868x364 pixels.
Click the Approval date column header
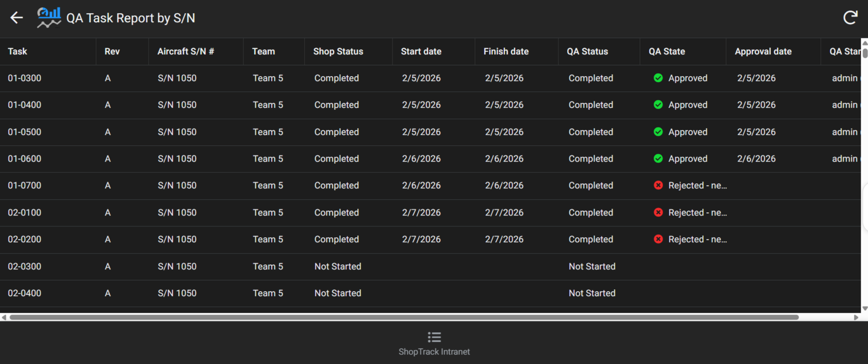pos(763,52)
